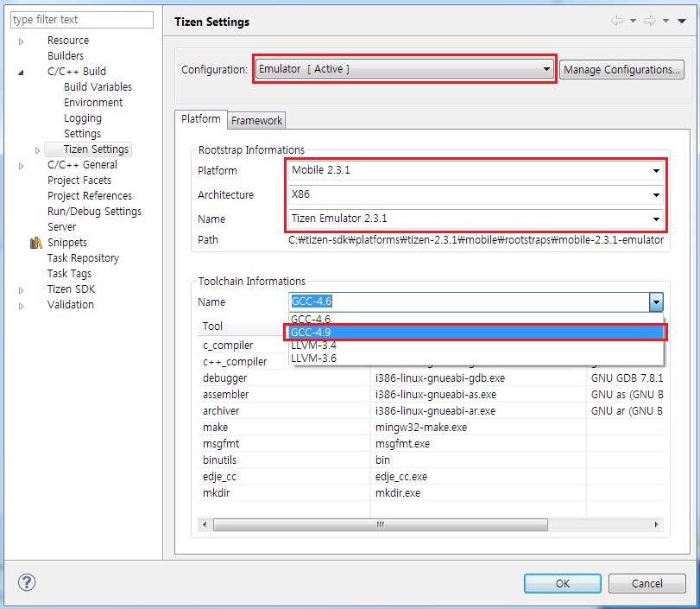This screenshot has height=609, width=700.
Task: Click the forward navigation arrow icon
Action: coord(650,21)
